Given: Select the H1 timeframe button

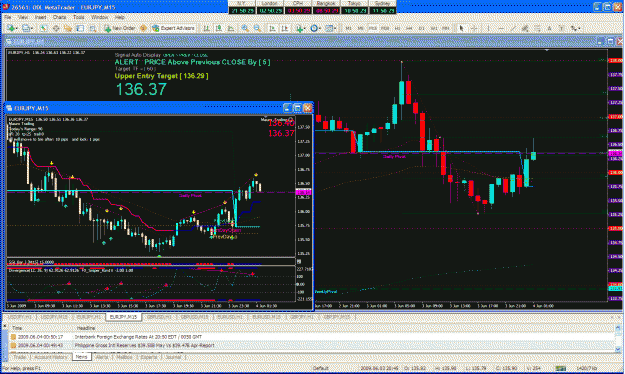Looking at the screenshot, I should pyautogui.click(x=397, y=28).
